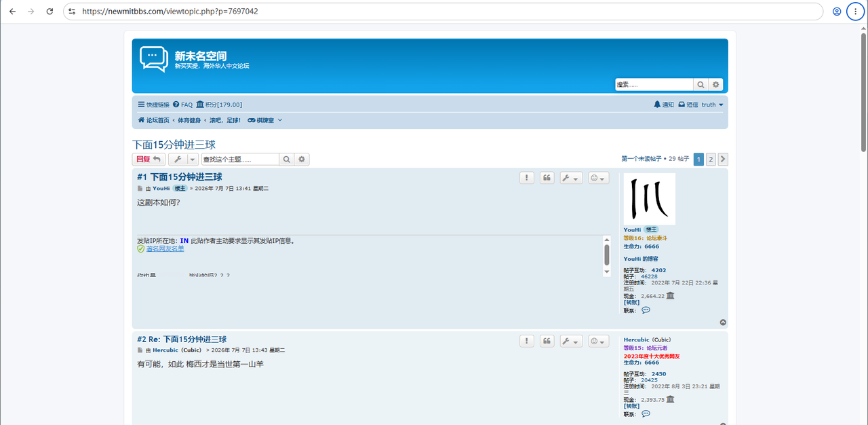
Task: Click the browser address bar URL
Action: pyautogui.click(x=170, y=12)
